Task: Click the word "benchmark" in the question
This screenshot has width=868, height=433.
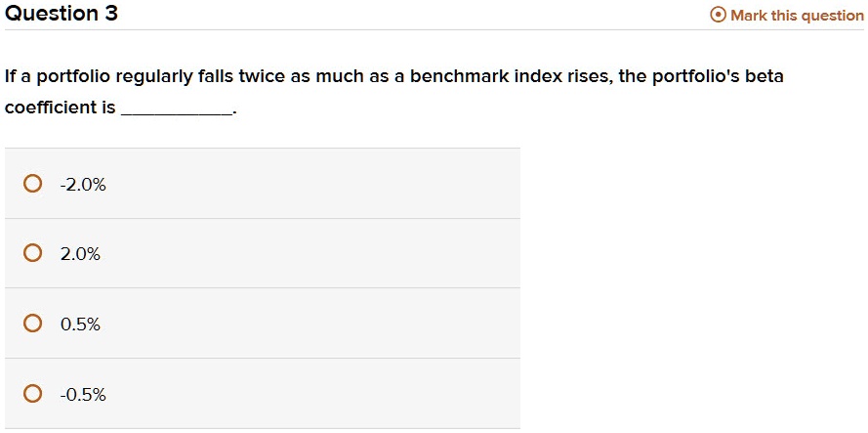Action: click(454, 76)
